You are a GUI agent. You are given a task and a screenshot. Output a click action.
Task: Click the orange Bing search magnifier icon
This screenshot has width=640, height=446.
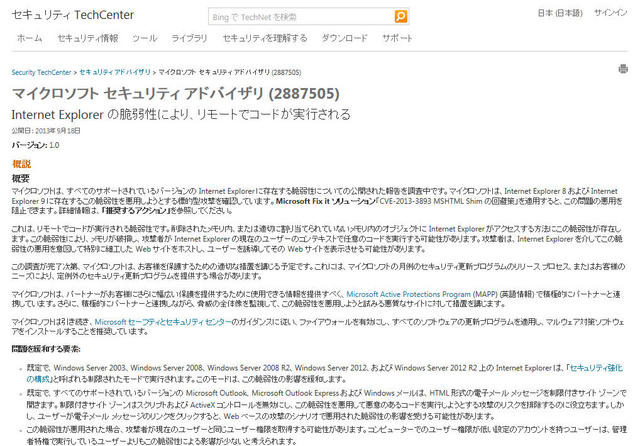pyautogui.click(x=400, y=16)
